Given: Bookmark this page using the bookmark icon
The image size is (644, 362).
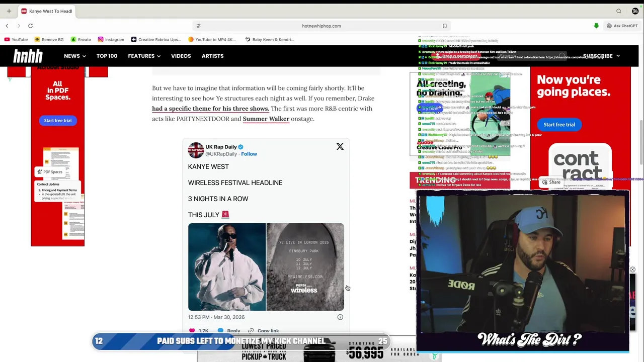Looking at the screenshot, I should (x=445, y=26).
